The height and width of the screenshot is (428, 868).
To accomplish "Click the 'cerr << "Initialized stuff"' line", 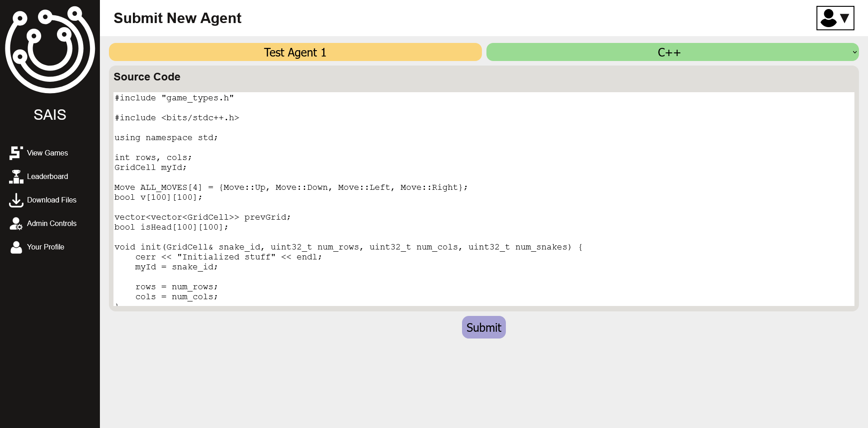I will pos(229,257).
